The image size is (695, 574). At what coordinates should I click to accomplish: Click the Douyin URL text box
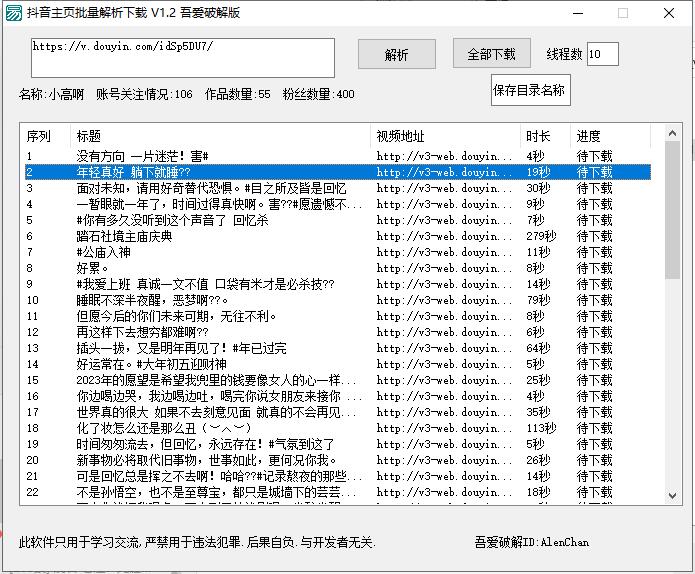(183, 58)
